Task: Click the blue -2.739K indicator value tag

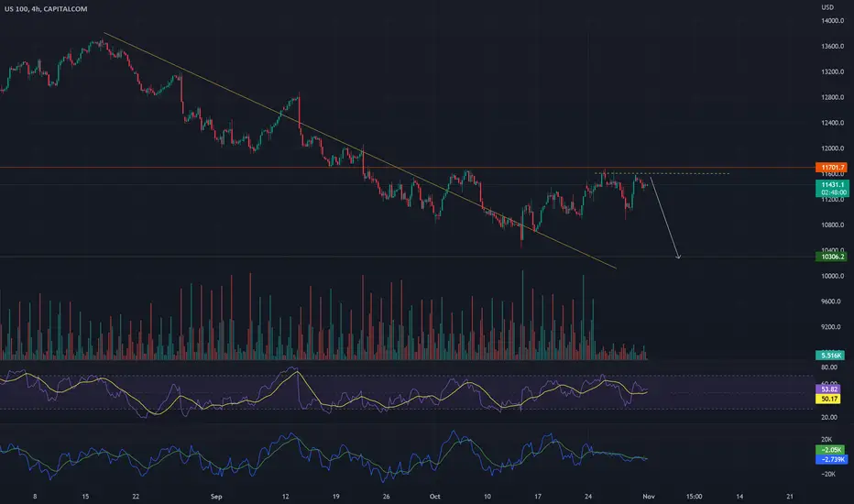Action: click(x=832, y=459)
